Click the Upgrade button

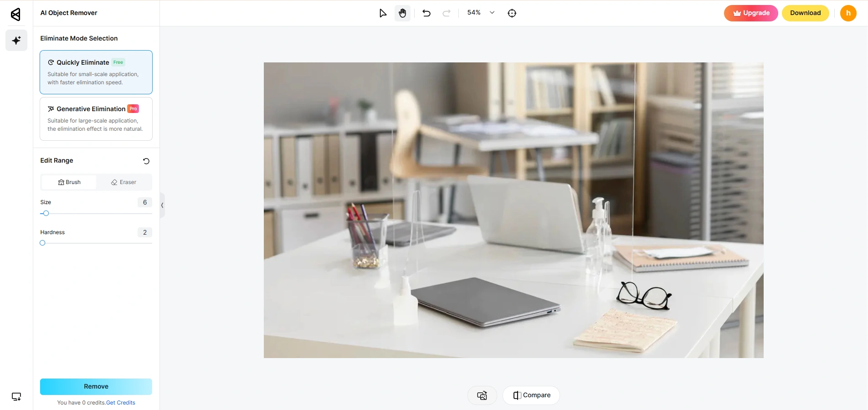pos(751,13)
